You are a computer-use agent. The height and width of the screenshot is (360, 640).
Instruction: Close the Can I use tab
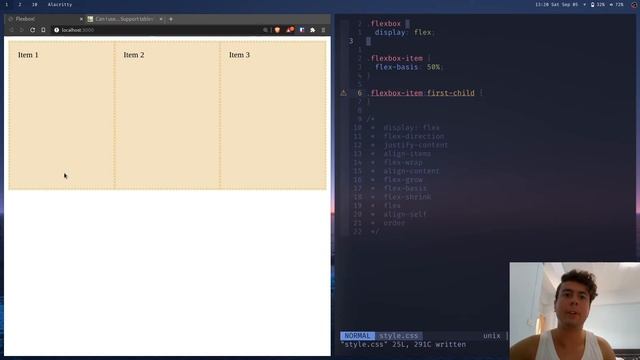[x=161, y=19]
